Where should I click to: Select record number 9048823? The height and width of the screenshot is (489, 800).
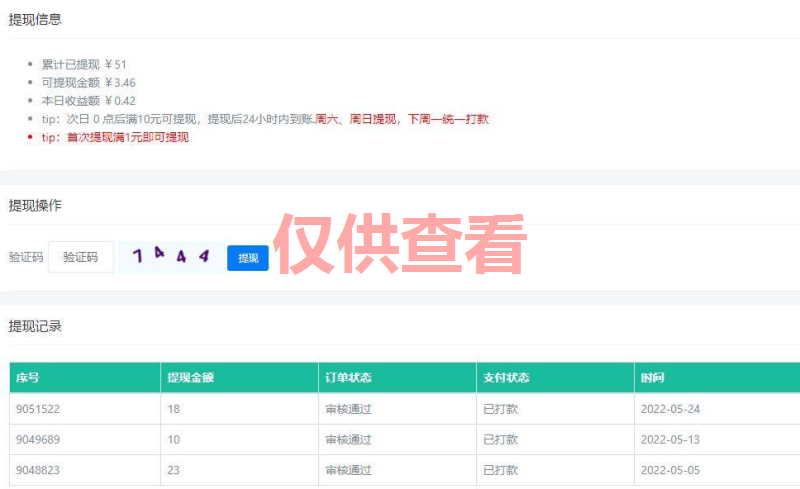pos(40,470)
